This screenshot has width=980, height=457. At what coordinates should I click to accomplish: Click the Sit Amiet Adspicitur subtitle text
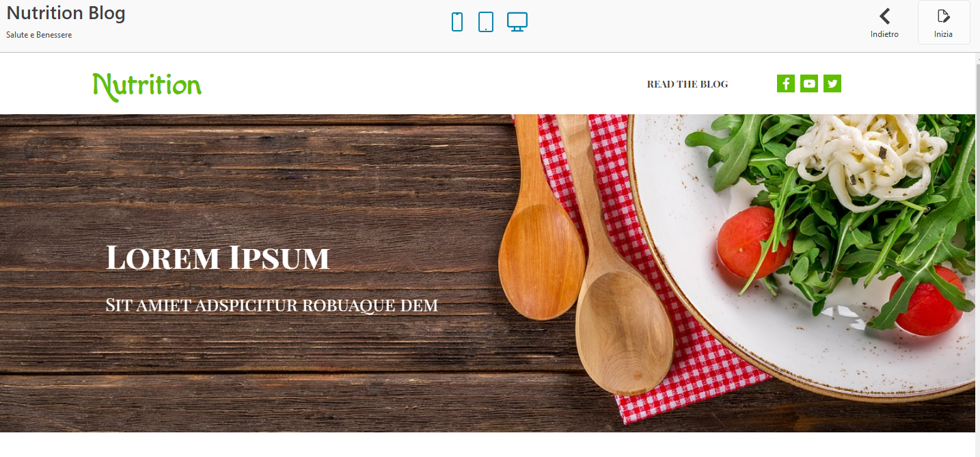(272, 305)
